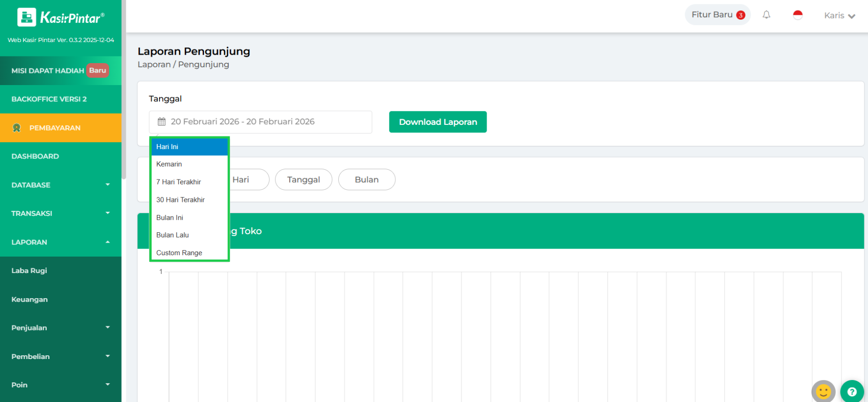Expand the Database sidebar menu
This screenshot has width=868, height=402.
(x=60, y=185)
